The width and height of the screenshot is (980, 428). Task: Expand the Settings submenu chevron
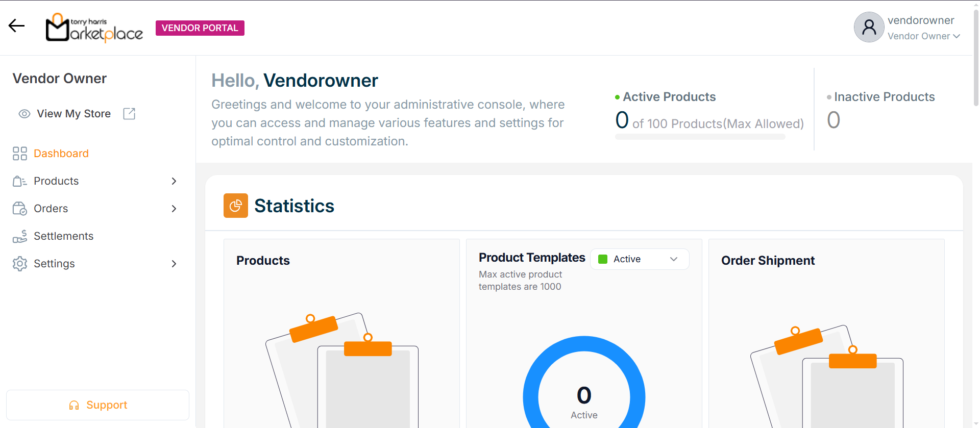(x=174, y=264)
